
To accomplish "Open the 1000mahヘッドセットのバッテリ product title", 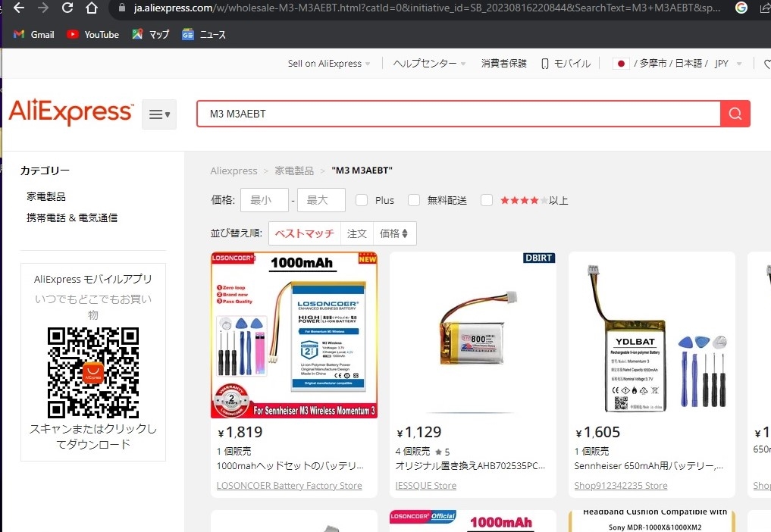I will [290, 465].
